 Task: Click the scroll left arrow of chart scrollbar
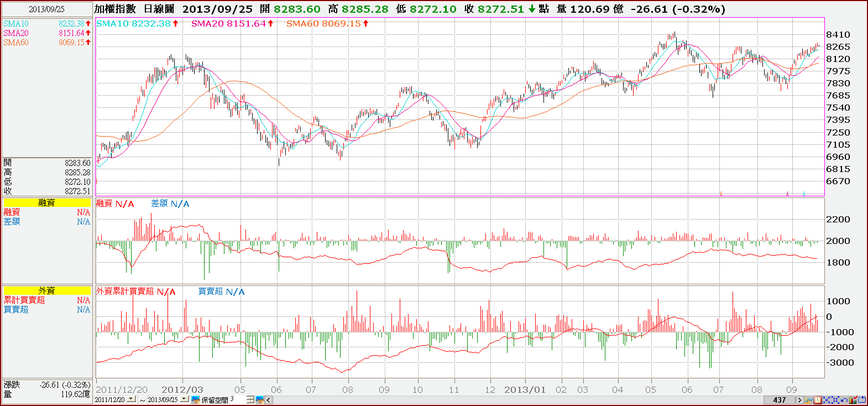[269, 399]
